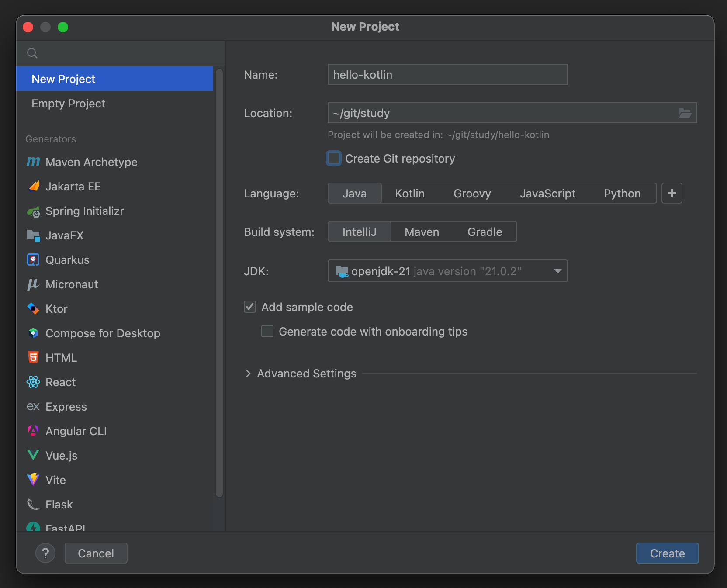Select New Project in sidebar
The height and width of the screenshot is (588, 727).
114,79
